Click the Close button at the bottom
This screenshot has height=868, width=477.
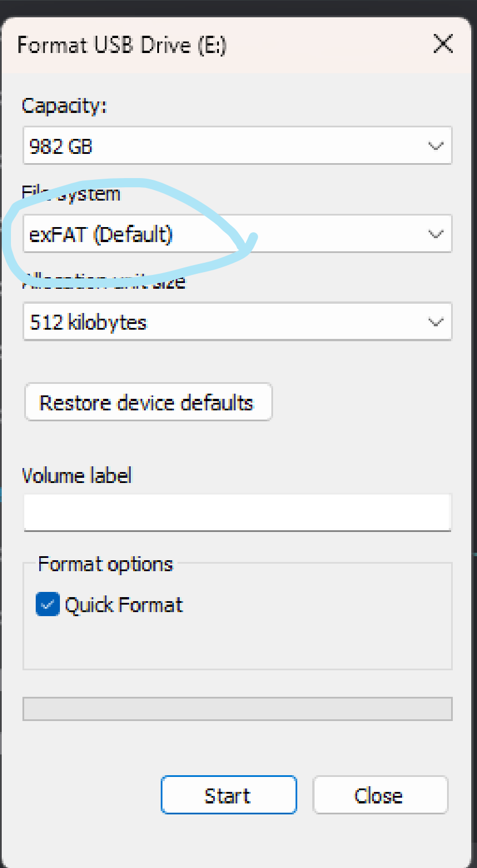click(x=380, y=795)
